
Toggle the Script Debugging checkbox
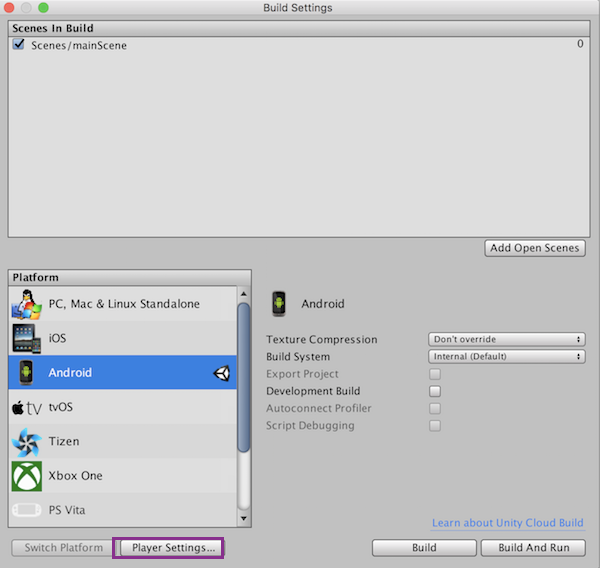(x=435, y=426)
